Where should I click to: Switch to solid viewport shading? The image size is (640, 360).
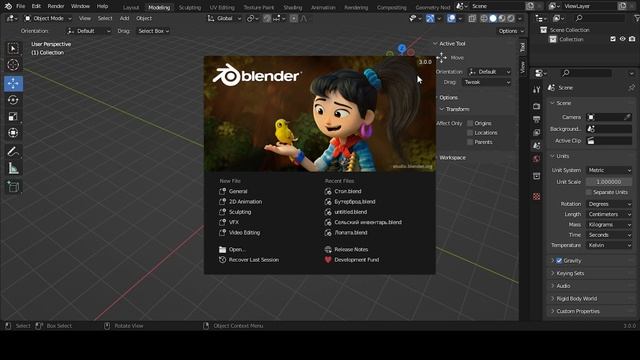[493, 18]
